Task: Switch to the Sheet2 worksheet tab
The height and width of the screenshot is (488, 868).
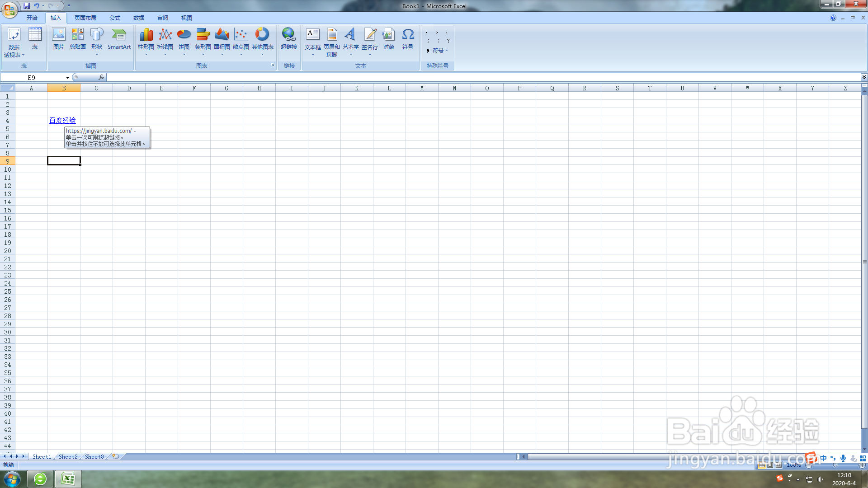Action: click(x=68, y=456)
